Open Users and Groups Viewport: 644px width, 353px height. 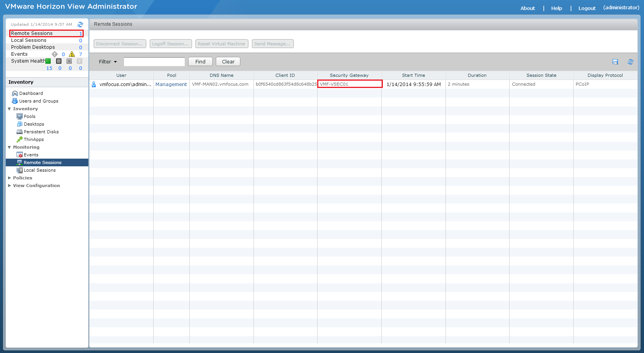point(38,101)
